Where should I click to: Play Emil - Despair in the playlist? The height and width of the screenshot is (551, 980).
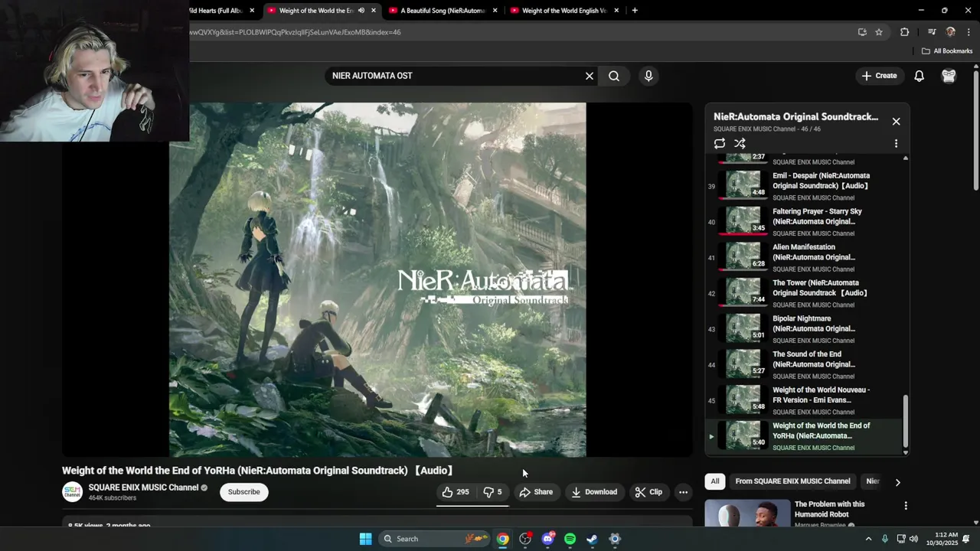[x=804, y=186]
